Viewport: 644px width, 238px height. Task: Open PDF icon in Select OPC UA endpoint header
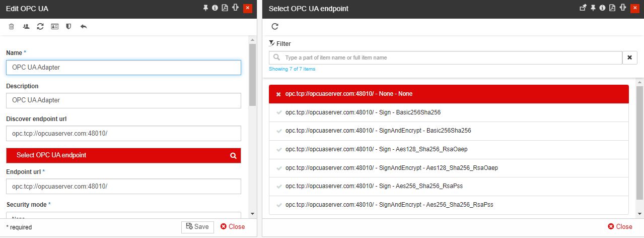[612, 8]
